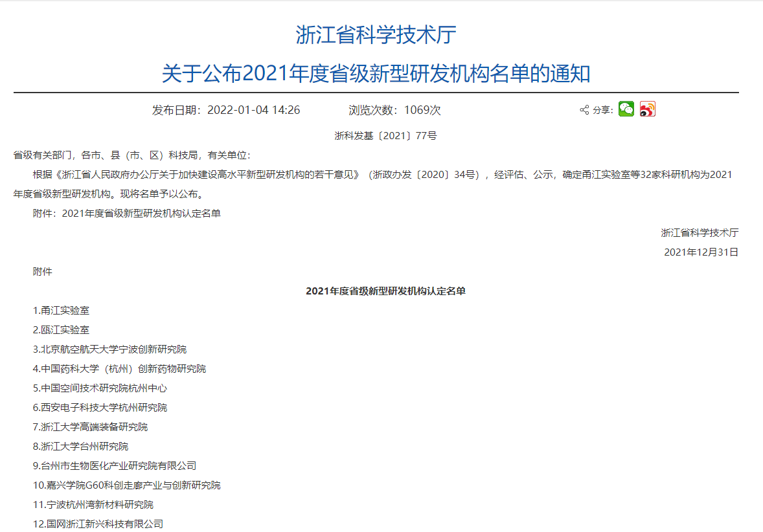Select entry 7.浙江大学高端装备研究院
The image size is (763, 532).
click(90, 427)
